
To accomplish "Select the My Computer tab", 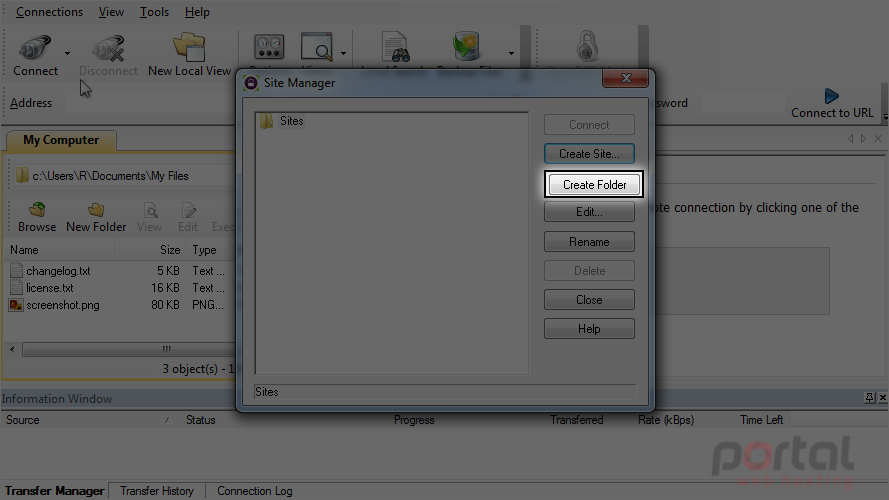I will pyautogui.click(x=61, y=140).
